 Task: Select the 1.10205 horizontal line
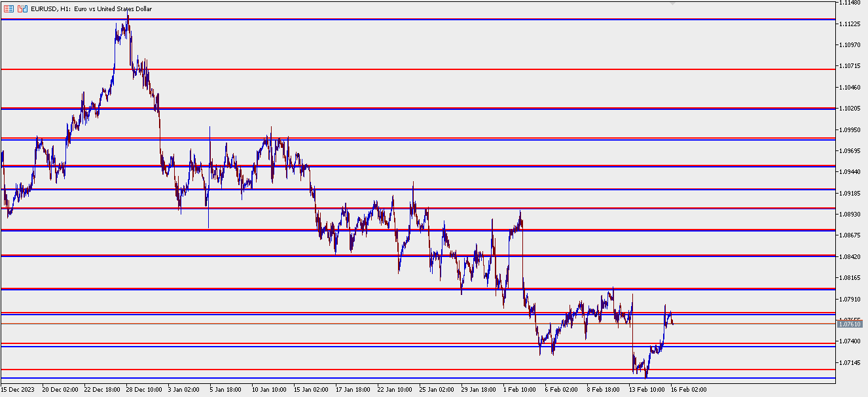coord(393,107)
